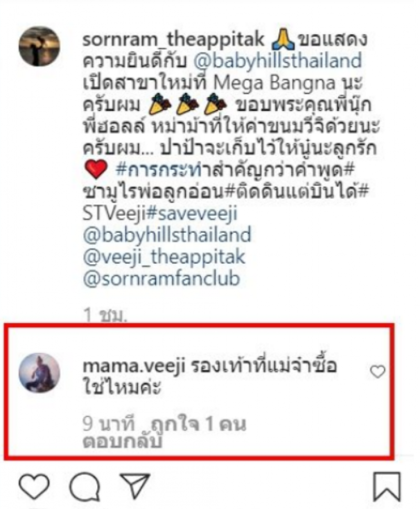Open mama.veeji username link
Screen dimensions: 420x509
[134, 366]
